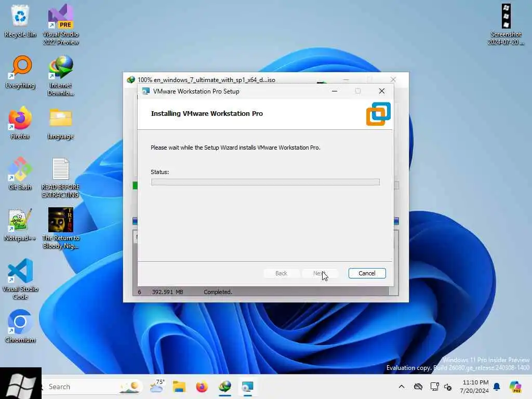
Task: Cancel the VMware Workstation Pro installation
Action: click(x=367, y=273)
